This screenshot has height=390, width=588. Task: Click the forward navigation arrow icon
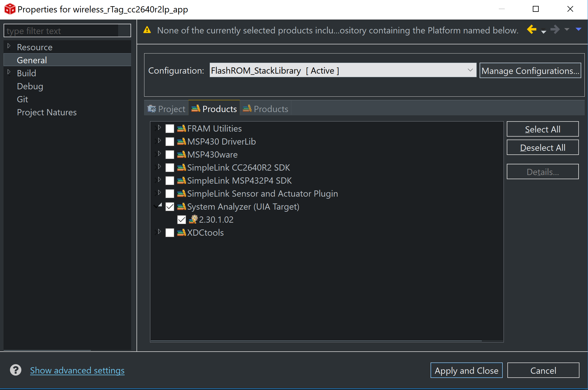click(555, 30)
